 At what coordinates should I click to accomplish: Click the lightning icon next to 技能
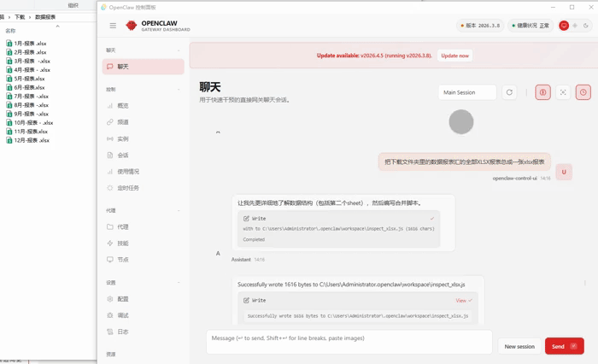(x=110, y=244)
